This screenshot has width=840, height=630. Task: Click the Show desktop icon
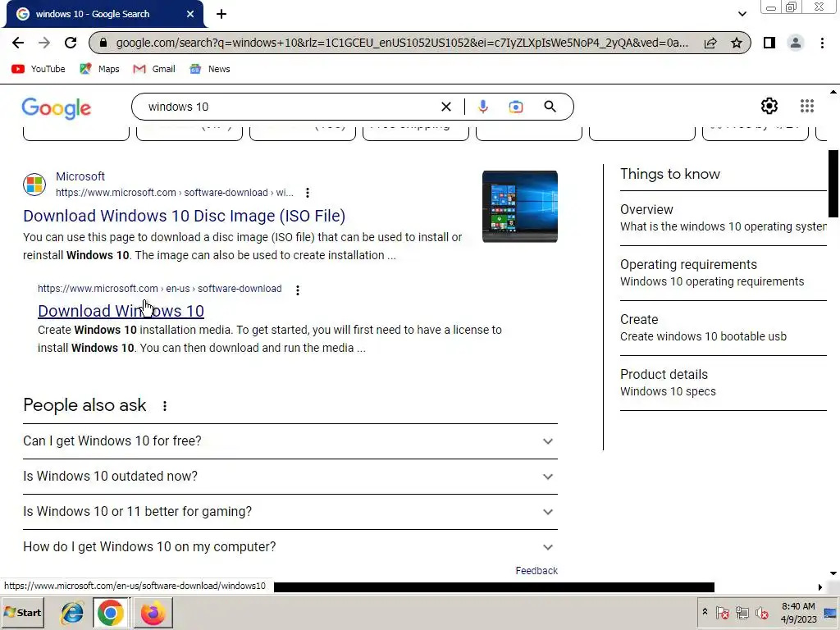point(830,612)
